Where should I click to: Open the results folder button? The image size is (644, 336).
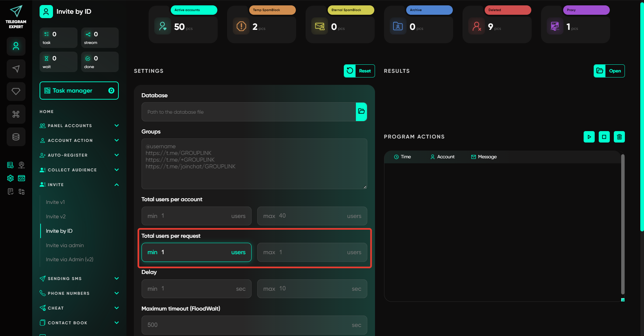click(x=609, y=71)
